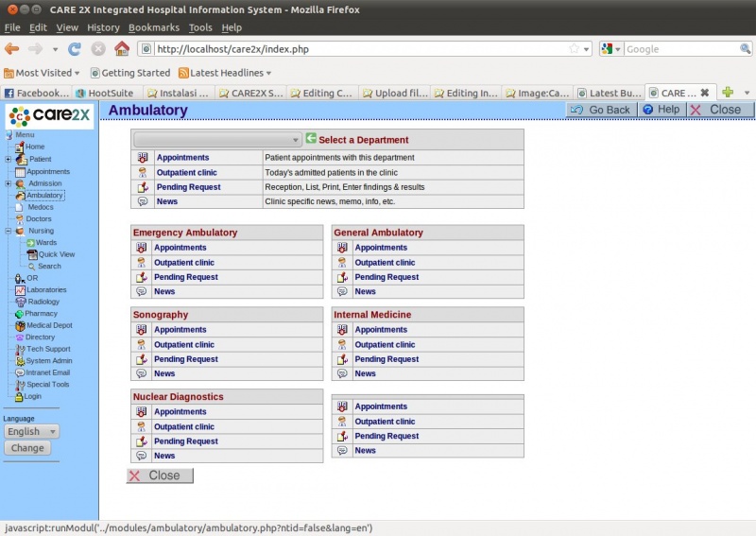The image size is (756, 536).
Task: Click the Go Back button
Action: point(600,110)
